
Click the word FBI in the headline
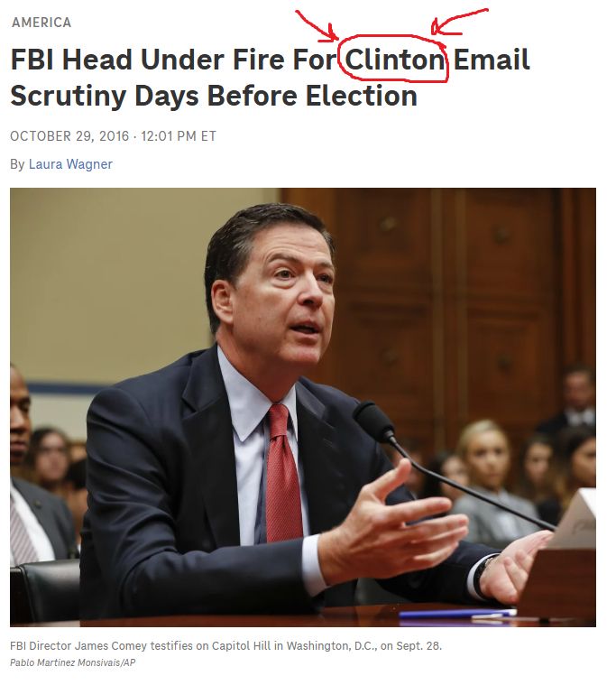coord(32,60)
